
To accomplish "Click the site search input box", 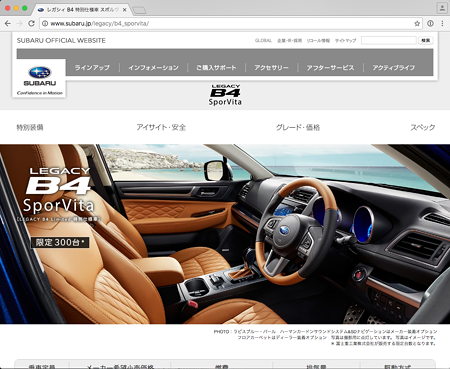I will tap(389, 40).
